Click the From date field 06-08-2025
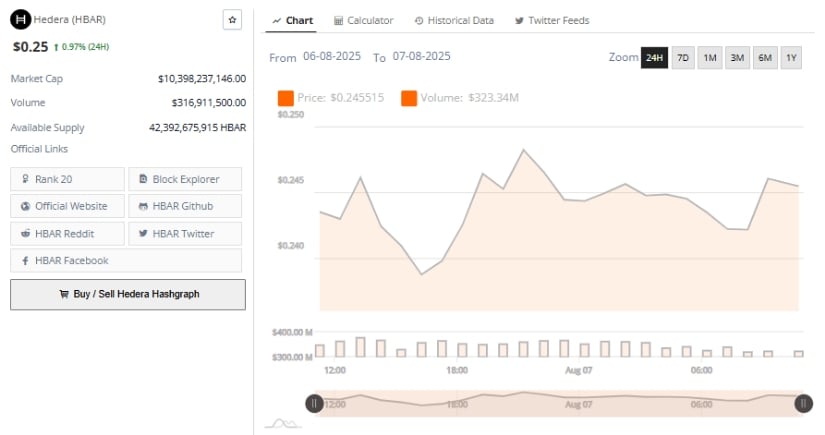 click(x=332, y=56)
